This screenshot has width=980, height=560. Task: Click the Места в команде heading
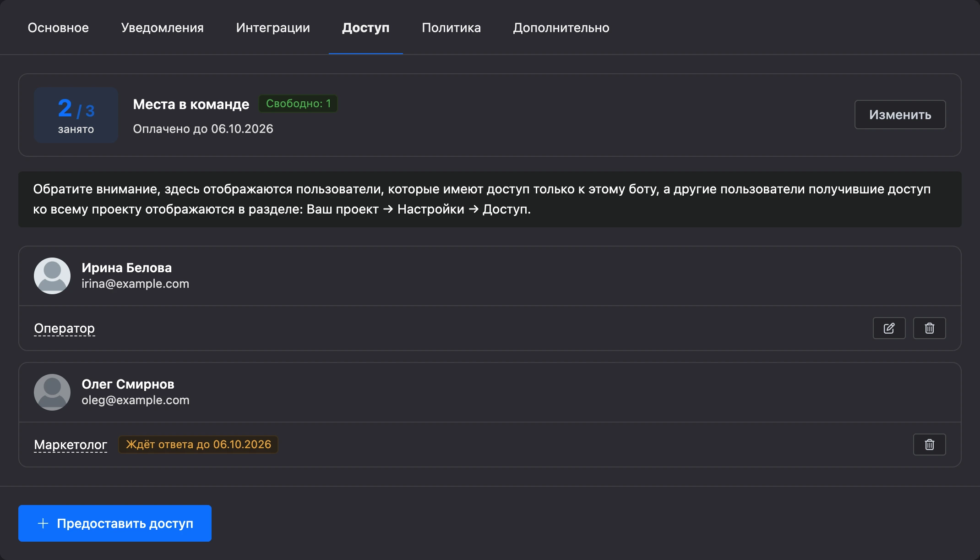[191, 104]
